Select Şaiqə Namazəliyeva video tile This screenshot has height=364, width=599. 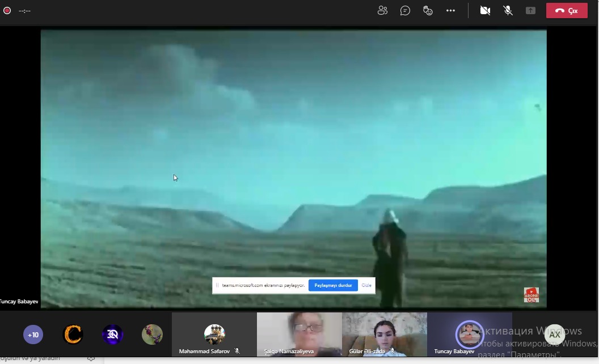click(299, 335)
